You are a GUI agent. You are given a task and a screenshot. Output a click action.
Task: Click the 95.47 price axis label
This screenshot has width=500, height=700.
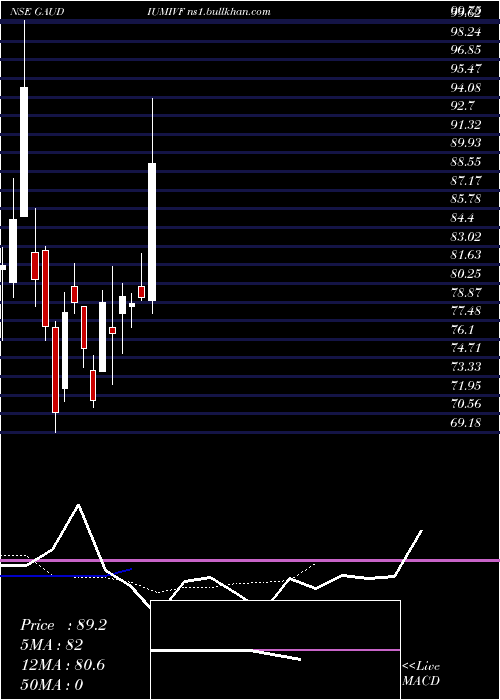466,69
